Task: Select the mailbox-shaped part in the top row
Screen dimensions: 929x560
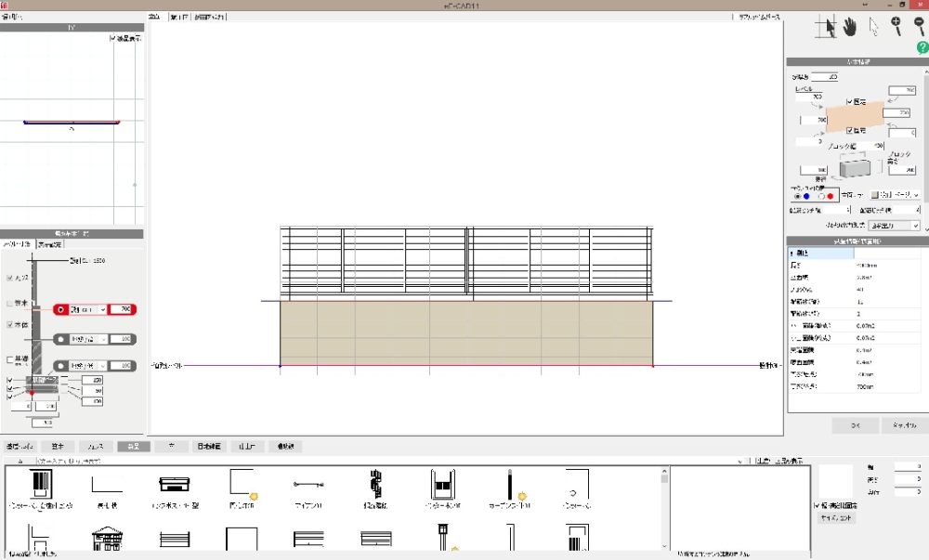Action: pos(175,484)
